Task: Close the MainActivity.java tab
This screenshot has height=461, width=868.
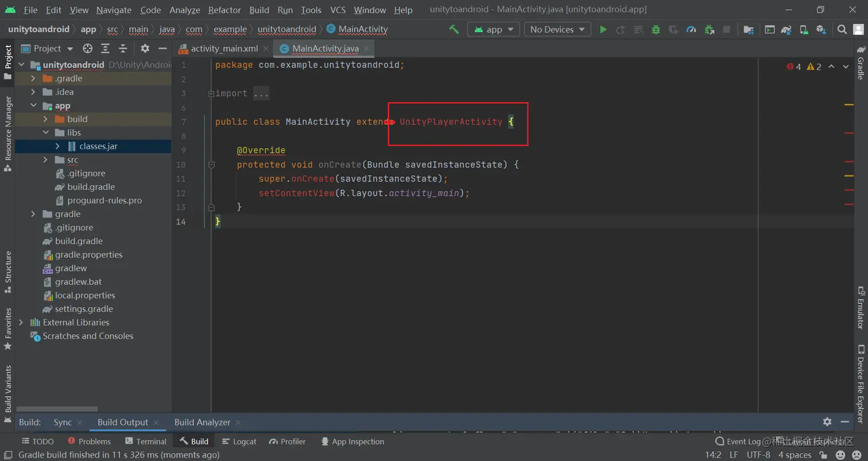Action: 366,49
